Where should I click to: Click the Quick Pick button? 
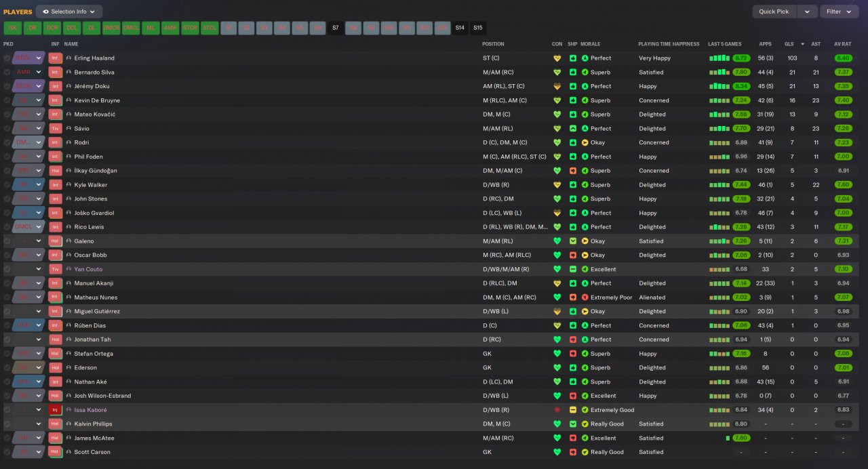click(x=774, y=12)
